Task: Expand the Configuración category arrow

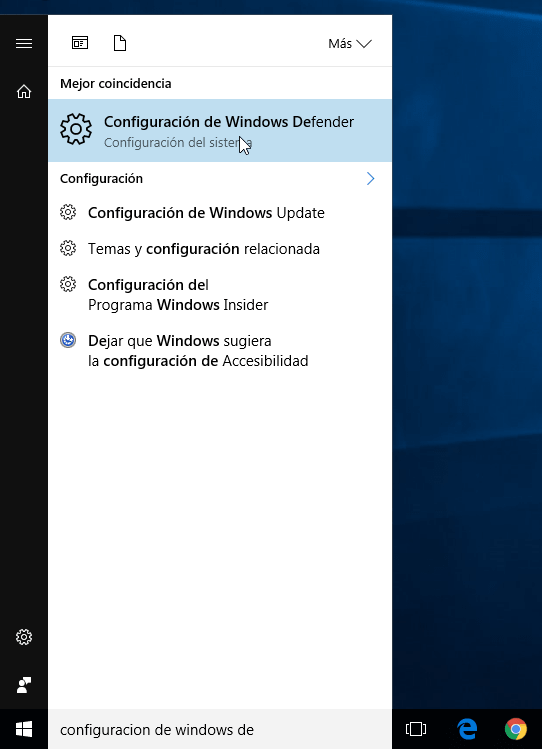Action: coord(371,179)
